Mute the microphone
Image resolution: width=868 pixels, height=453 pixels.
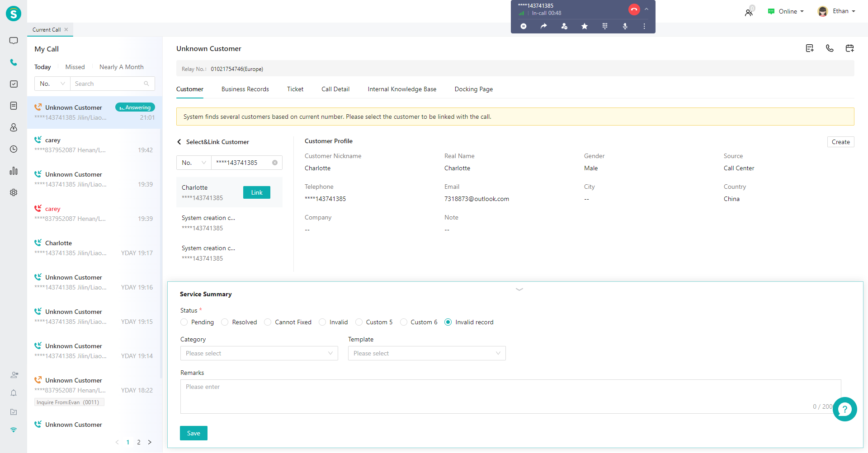pos(625,26)
